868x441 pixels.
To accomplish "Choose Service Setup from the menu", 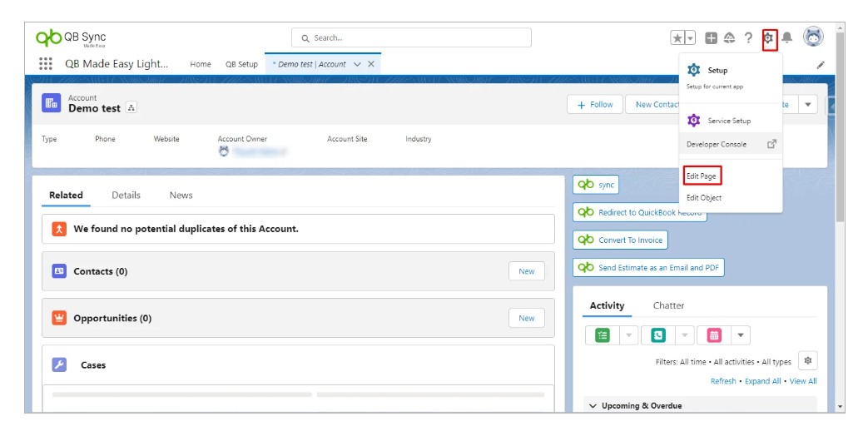I will coord(731,120).
